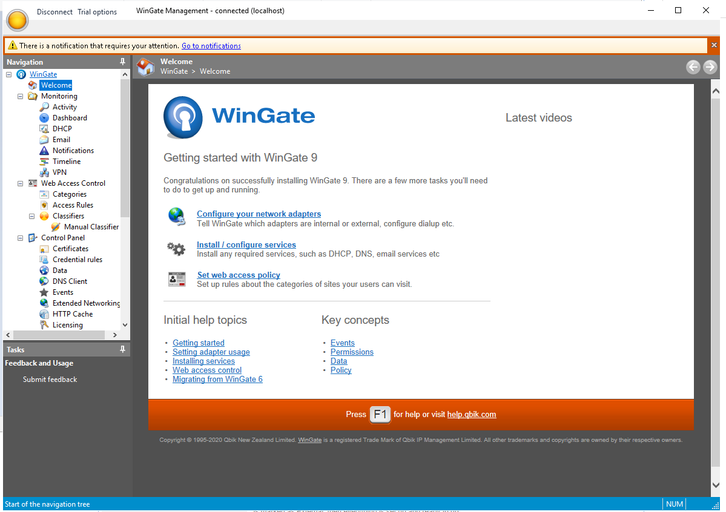726x512 pixels.
Task: Open the Trial options menu item
Action: pyautogui.click(x=97, y=12)
